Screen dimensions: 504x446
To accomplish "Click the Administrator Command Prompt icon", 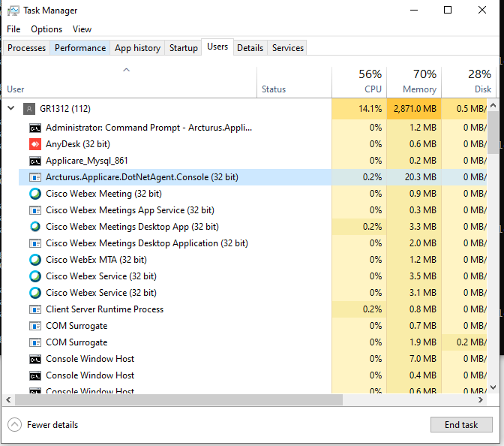I will click(35, 128).
